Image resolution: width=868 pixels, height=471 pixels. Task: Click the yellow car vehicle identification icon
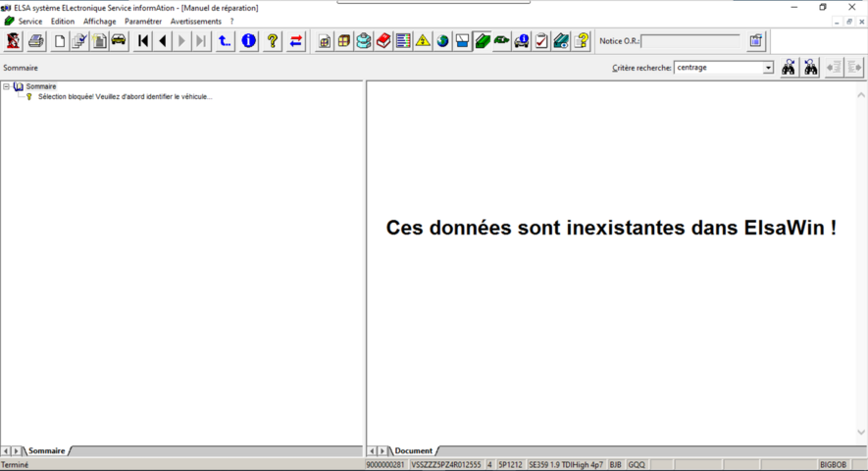119,41
